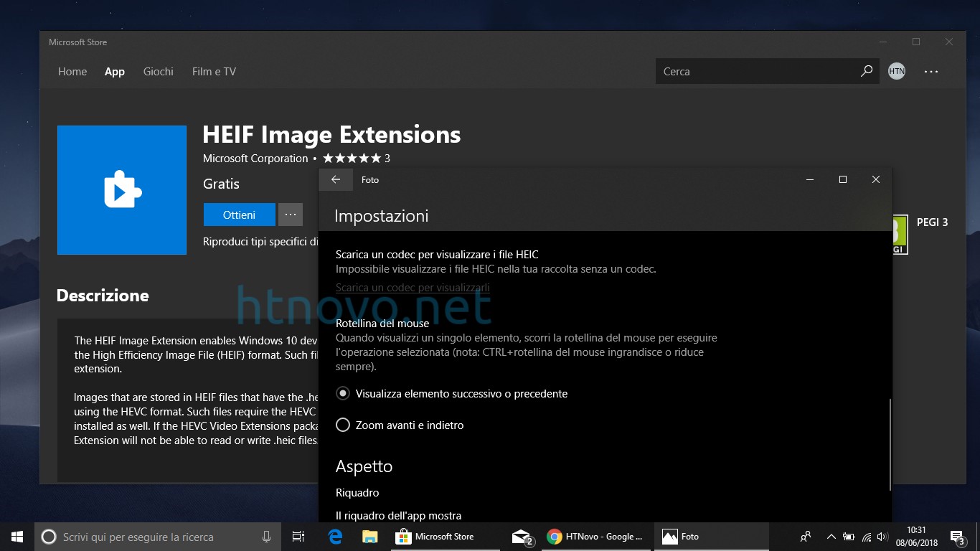Click the volume icon in system tray

[882, 536]
